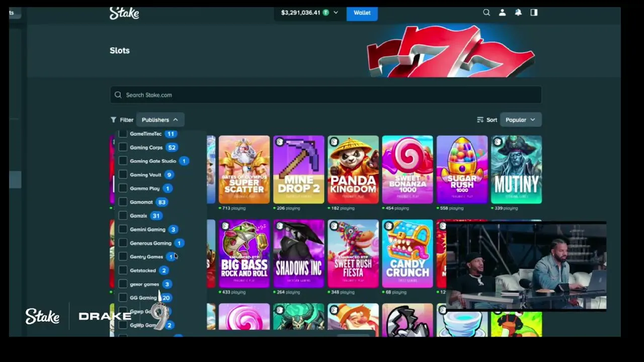Open the user profile icon
The image size is (644, 362).
pos(502,13)
